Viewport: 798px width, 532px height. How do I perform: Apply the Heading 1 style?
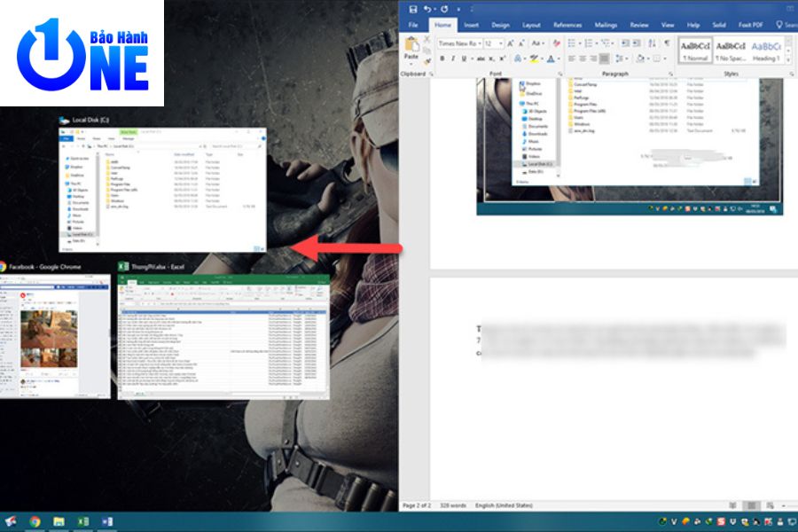click(765, 51)
